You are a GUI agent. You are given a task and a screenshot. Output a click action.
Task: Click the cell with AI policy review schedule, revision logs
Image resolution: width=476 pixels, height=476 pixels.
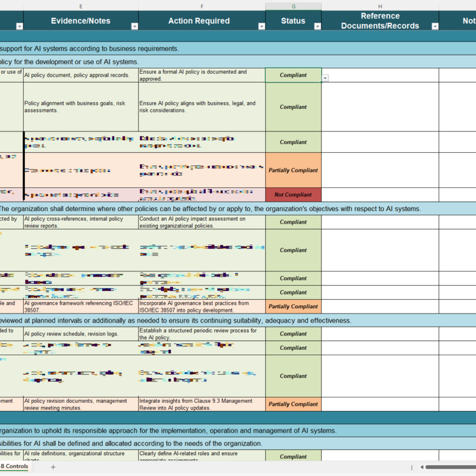[80, 334]
